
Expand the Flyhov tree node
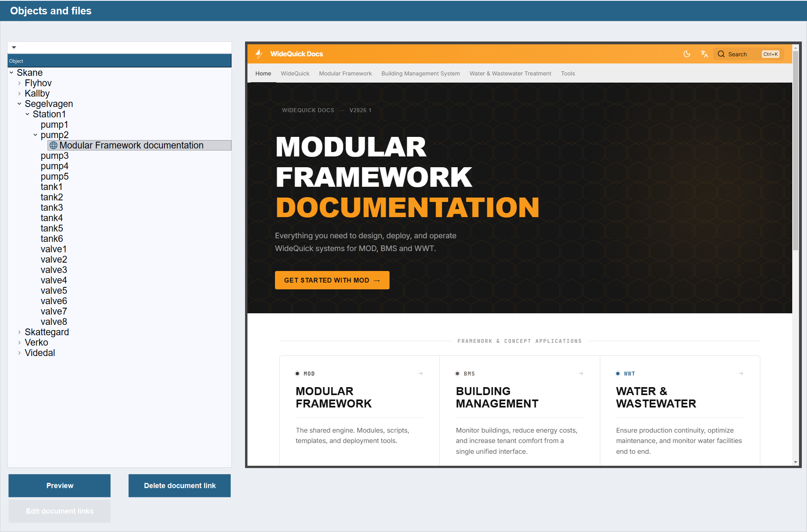click(x=19, y=83)
